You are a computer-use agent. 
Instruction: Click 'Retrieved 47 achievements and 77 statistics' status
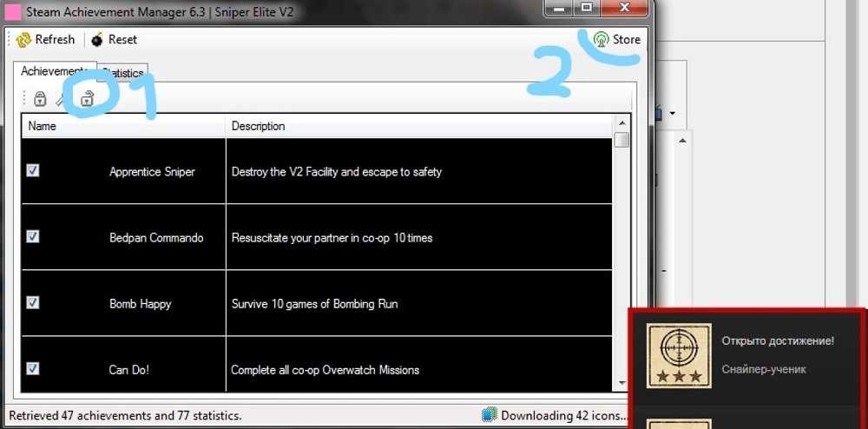(x=125, y=415)
